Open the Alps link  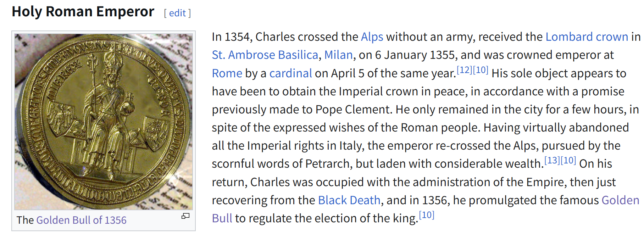coord(372,37)
